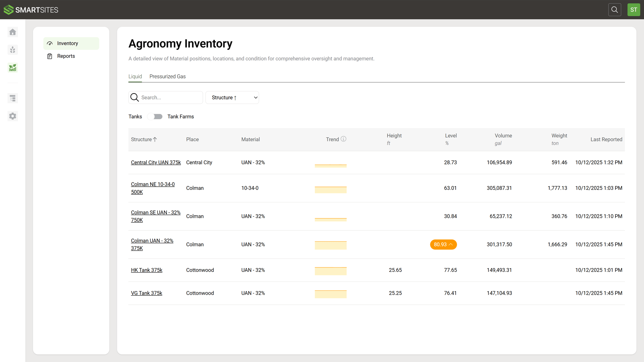The height and width of the screenshot is (362, 644).
Task: Open HK Tank 375k link
Action: click(147, 270)
